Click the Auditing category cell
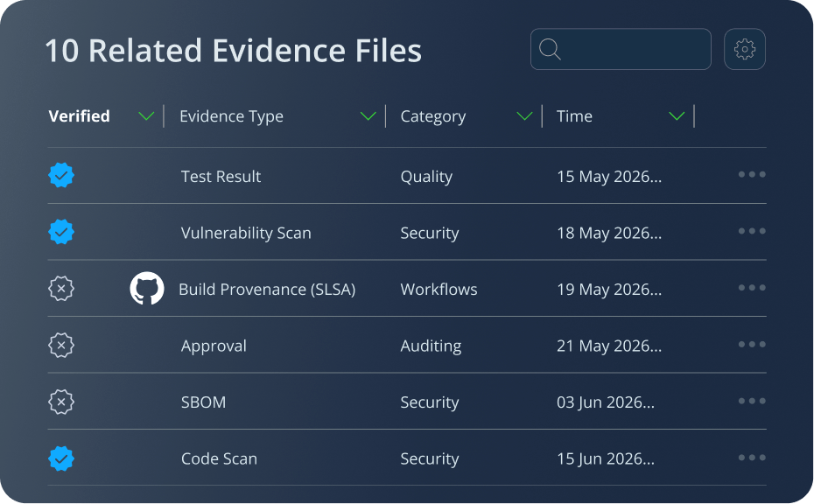Screen dimensions: 814x504 (431, 346)
